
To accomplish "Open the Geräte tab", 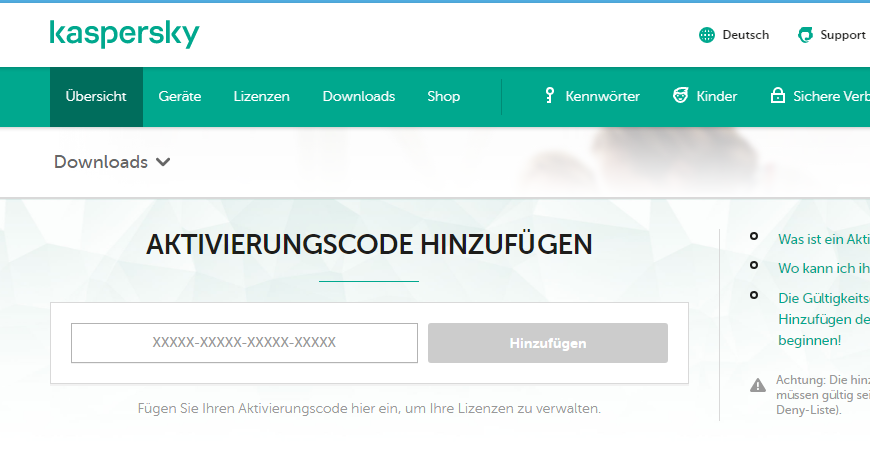I will click(180, 97).
